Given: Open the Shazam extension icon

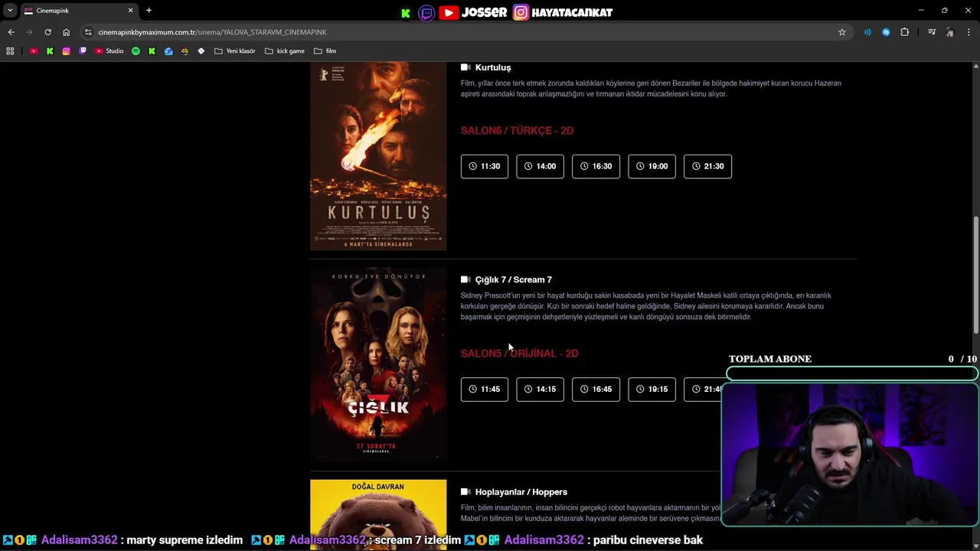Looking at the screenshot, I should pyautogui.click(x=886, y=32).
